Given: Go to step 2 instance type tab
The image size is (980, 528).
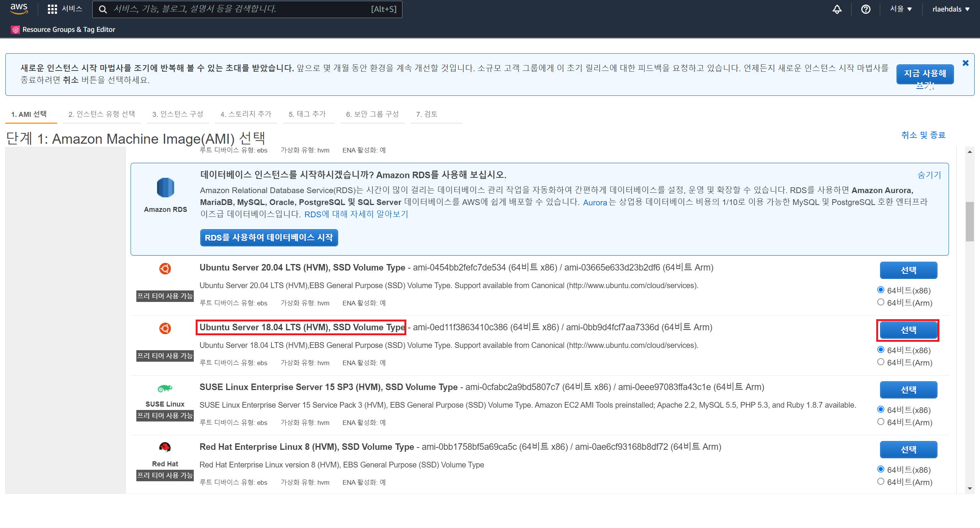Looking at the screenshot, I should 101,114.
